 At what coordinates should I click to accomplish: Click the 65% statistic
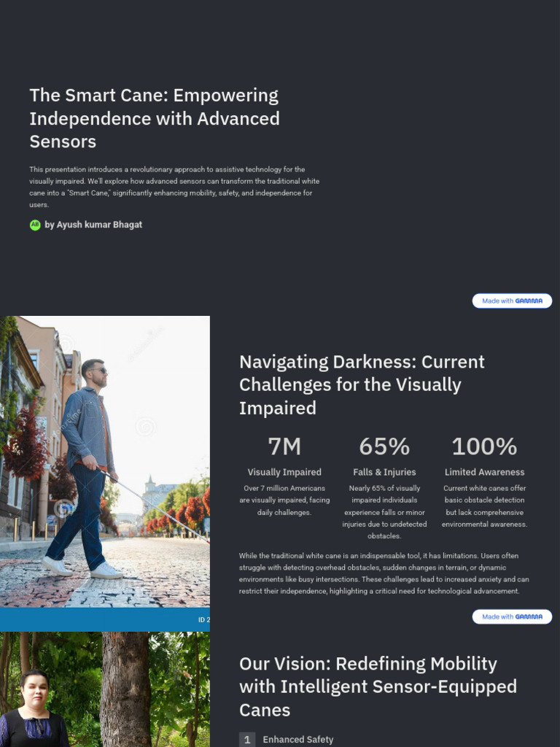384,446
